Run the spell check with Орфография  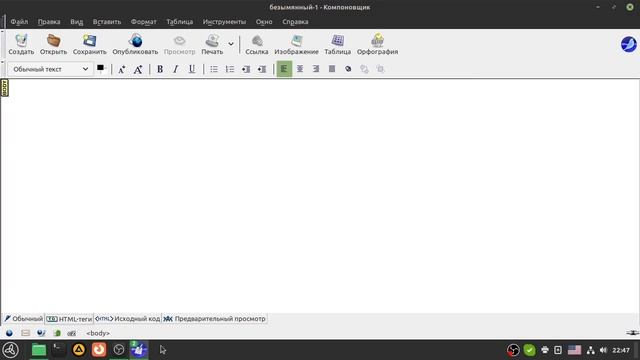point(377,44)
